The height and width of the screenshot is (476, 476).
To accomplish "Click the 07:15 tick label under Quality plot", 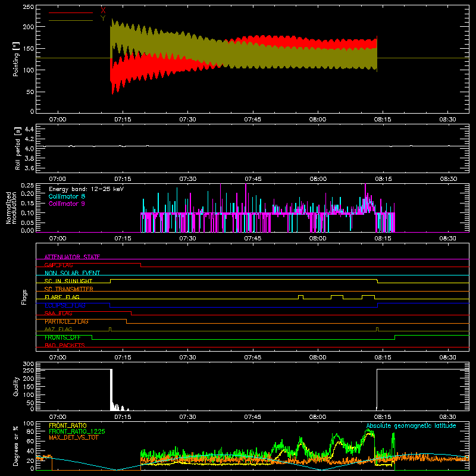I will click(123, 417).
